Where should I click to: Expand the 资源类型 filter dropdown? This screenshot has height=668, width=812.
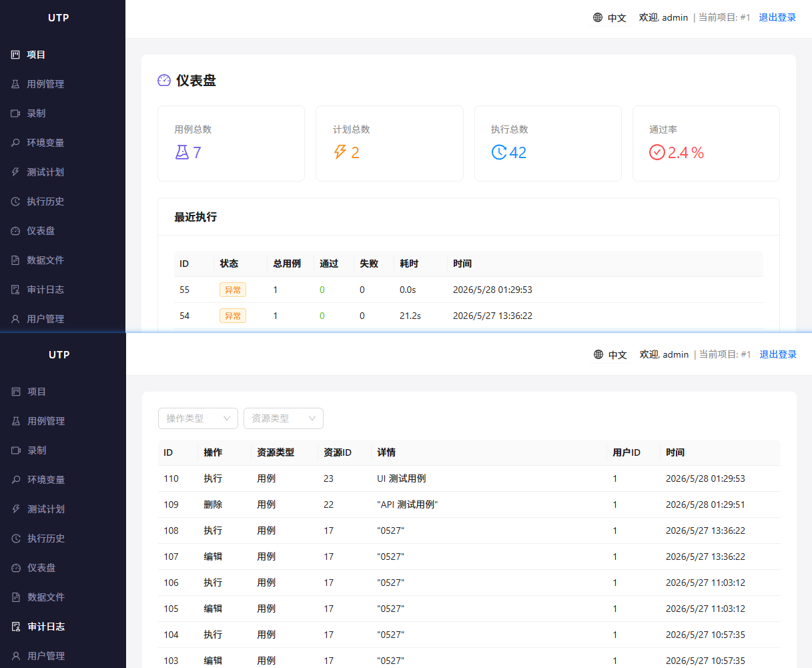point(284,418)
